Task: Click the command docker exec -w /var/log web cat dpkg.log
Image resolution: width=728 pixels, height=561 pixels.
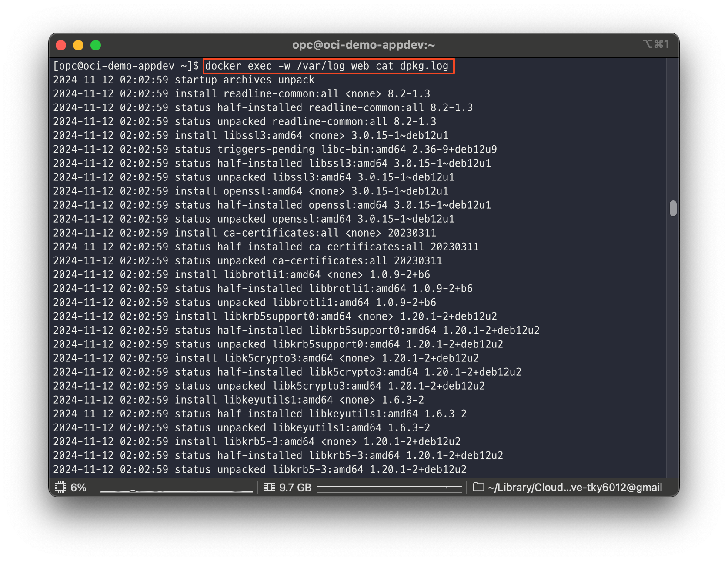Action: (x=327, y=66)
